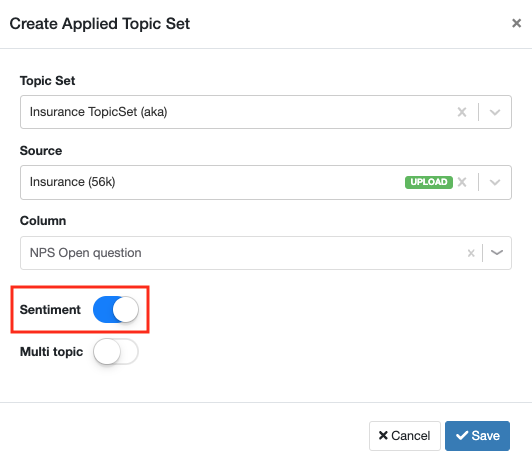This screenshot has height=458, width=532.
Task: Enable the Multi topic toggle
Action: tap(116, 351)
